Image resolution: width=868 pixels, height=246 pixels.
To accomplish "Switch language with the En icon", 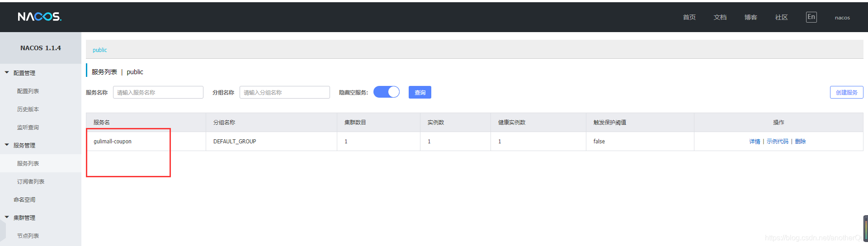I will pos(811,17).
